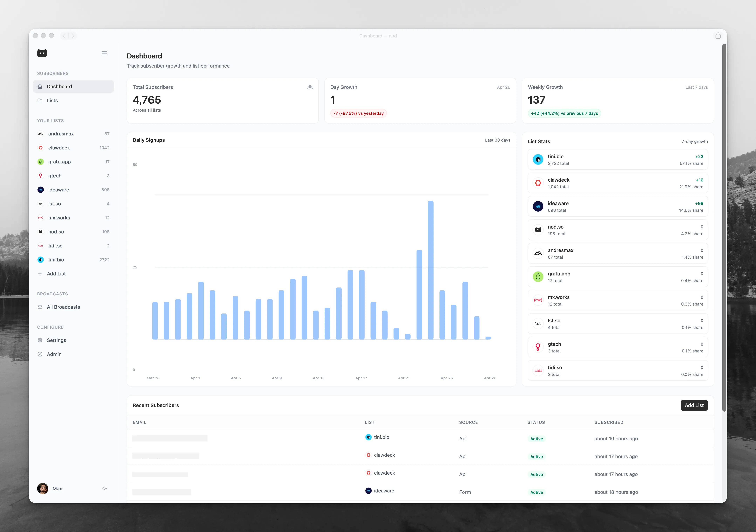Viewport: 756px width, 532px height.
Task: Click the envelope icon beside All Broadcasts
Action: (x=40, y=307)
